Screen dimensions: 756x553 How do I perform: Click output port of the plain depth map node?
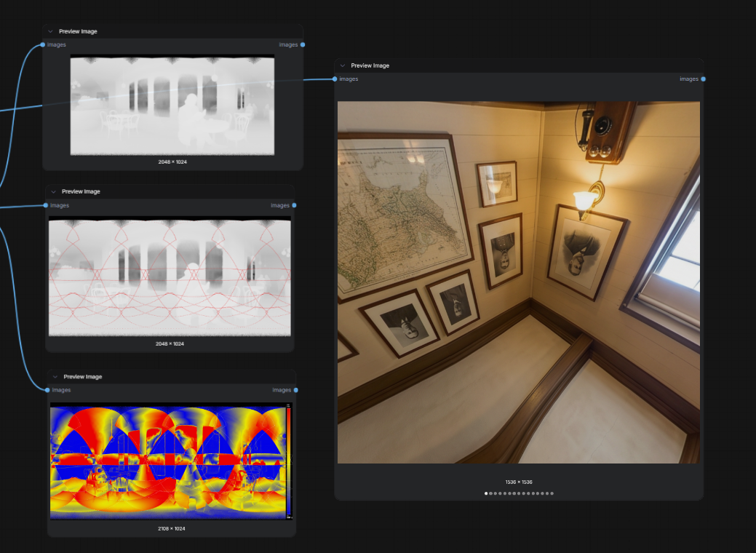(x=303, y=45)
